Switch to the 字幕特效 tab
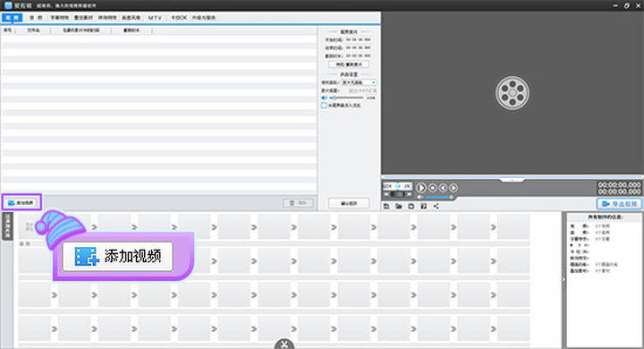Image resolution: width=644 pixels, height=349 pixels. tap(60, 18)
